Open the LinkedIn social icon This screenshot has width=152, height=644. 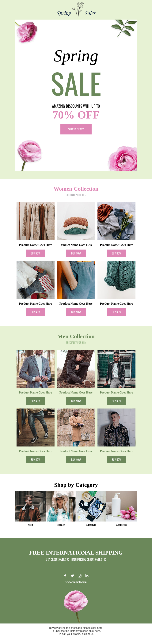[x=87, y=575]
